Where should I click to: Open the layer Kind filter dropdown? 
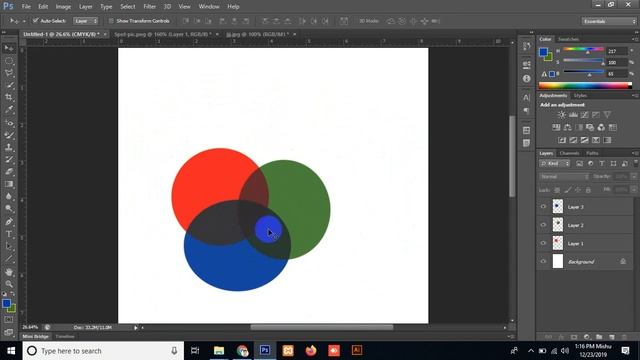[x=555, y=163]
